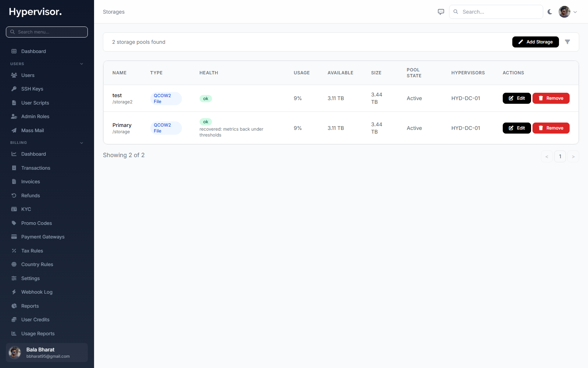
Task: Focus the Search menu input in sidebar
Action: (x=47, y=32)
